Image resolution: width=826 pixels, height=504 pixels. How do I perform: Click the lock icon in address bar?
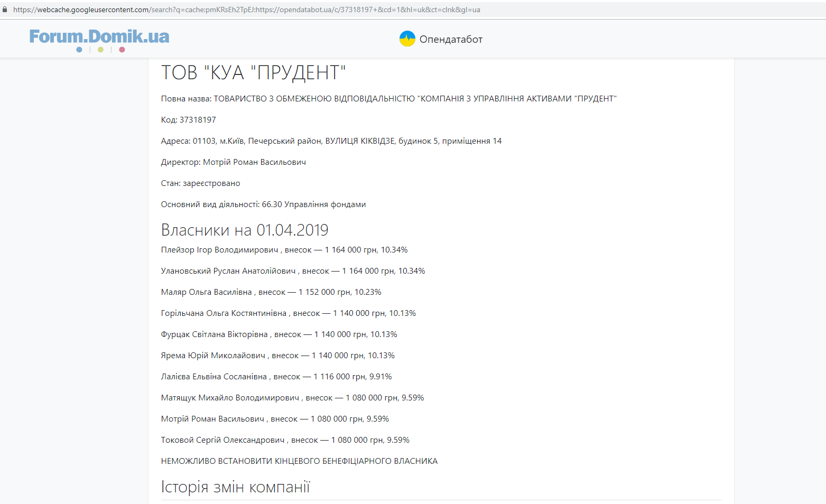[5, 10]
